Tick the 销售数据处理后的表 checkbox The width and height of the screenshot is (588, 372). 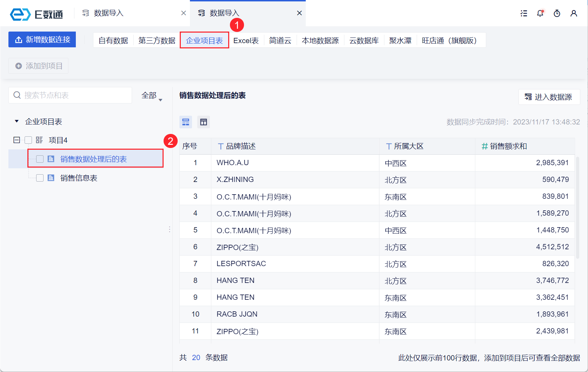tap(40, 159)
